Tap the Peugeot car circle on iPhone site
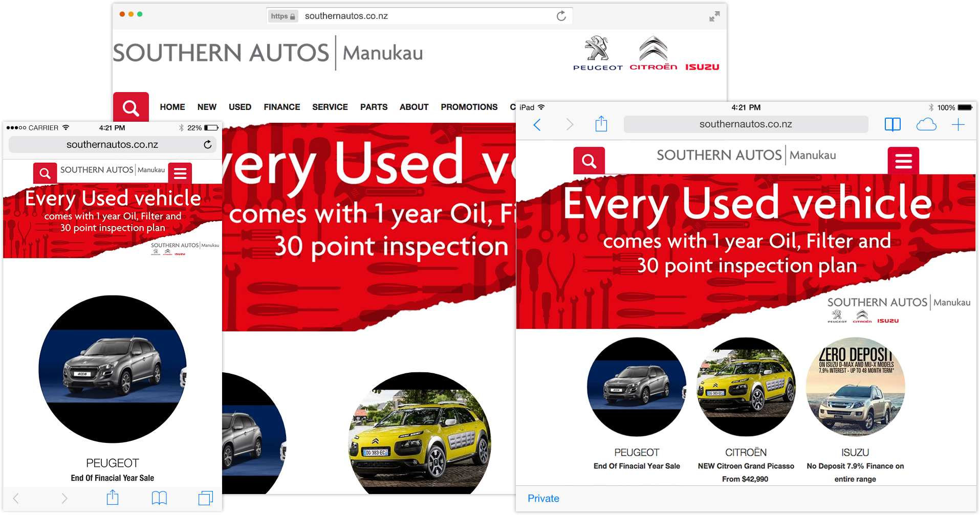This screenshot has height=515, width=980. (113, 369)
